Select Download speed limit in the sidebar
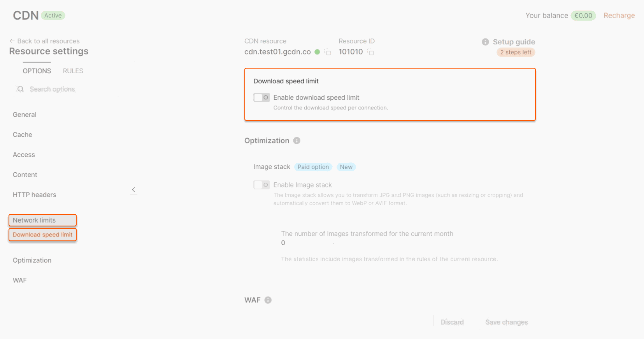644x339 pixels. pyautogui.click(x=42, y=235)
